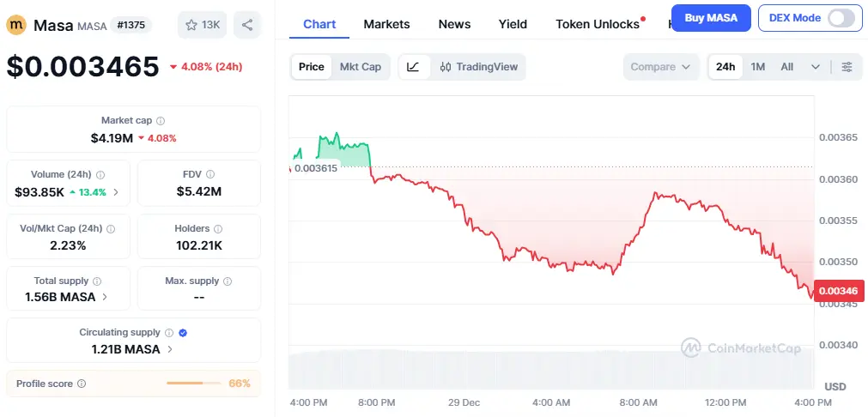Toggle DEX Mode switch
Viewport: 868px width, 417px height.
[x=841, y=18]
